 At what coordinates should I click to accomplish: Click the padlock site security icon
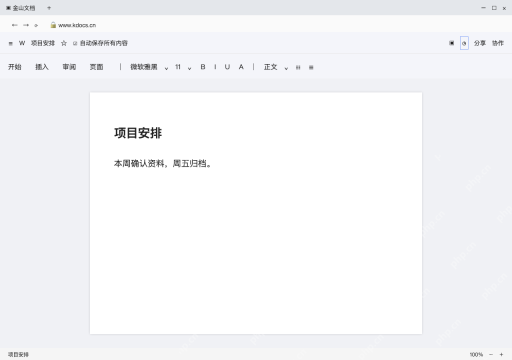53,25
